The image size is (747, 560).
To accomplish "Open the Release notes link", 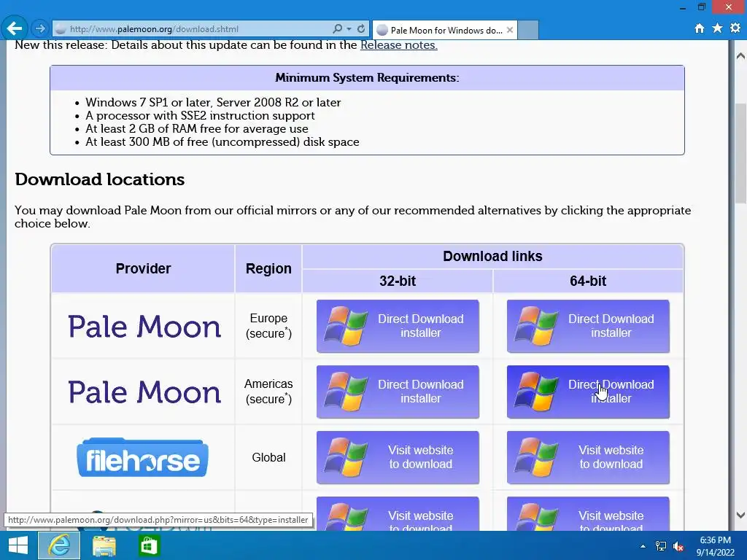I will click(399, 45).
